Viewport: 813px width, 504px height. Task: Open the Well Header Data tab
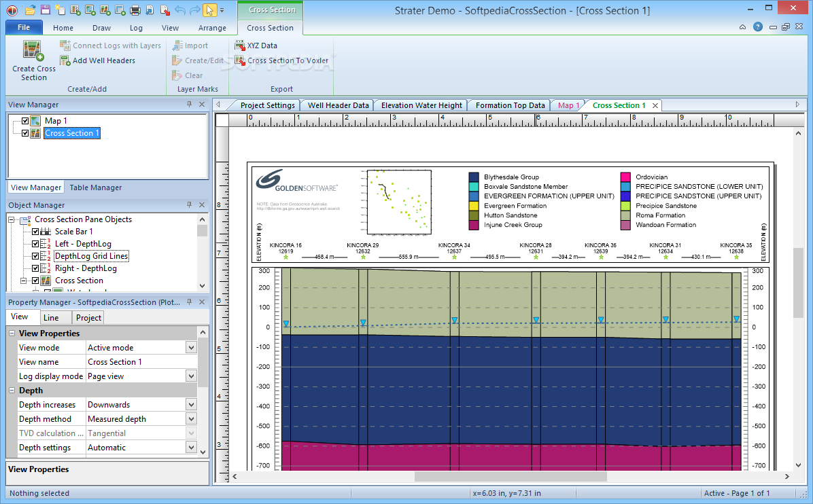(338, 105)
